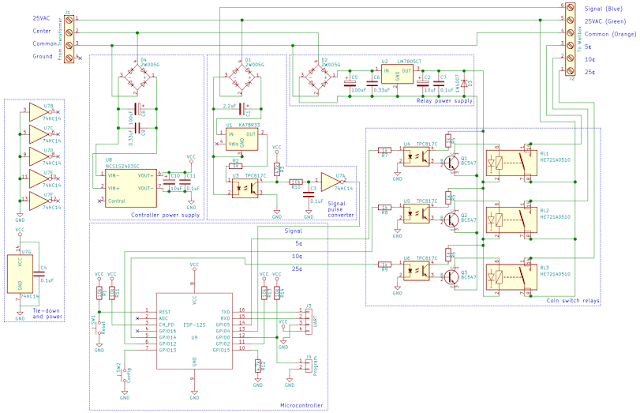
Task: Click the C1 2.2uF capacitor symbol
Action: coord(244,109)
